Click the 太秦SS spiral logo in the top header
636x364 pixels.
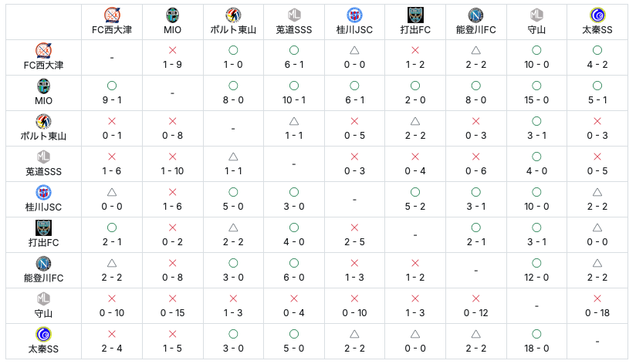(x=597, y=15)
